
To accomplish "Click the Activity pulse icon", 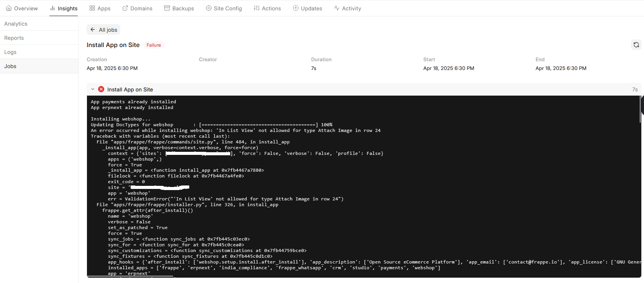I will coord(337,8).
